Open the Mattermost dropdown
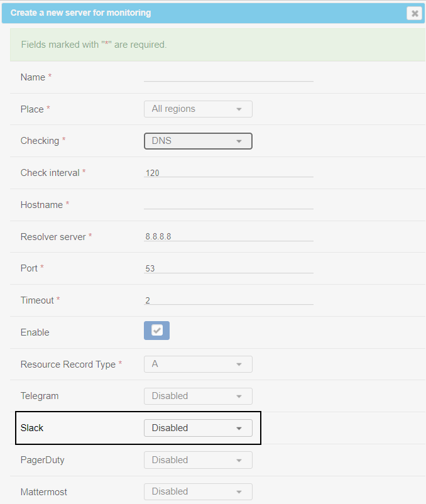 198,492
